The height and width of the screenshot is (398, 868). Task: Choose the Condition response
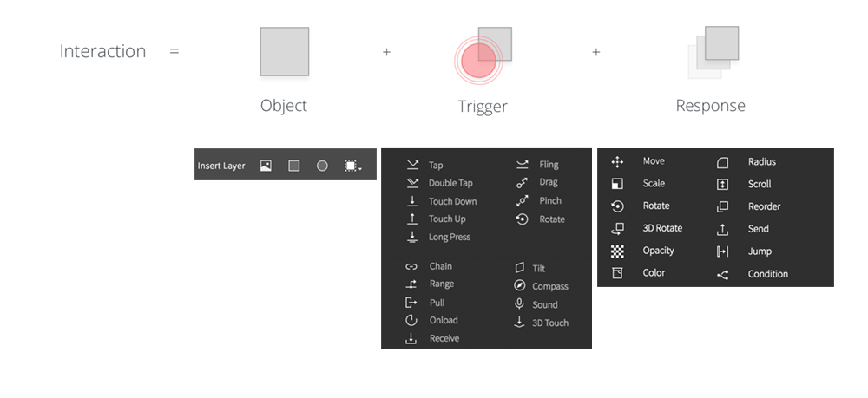[x=753, y=274]
